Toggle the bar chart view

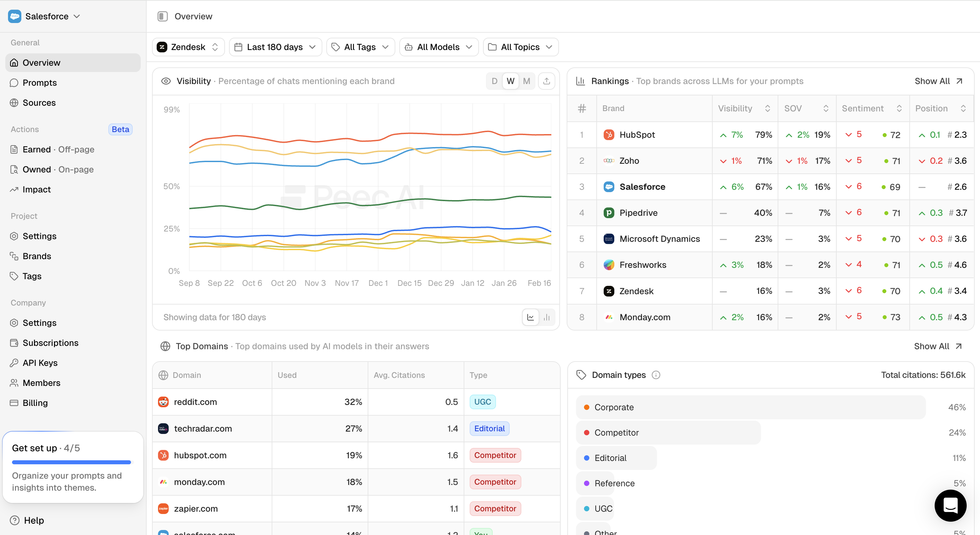[547, 317]
